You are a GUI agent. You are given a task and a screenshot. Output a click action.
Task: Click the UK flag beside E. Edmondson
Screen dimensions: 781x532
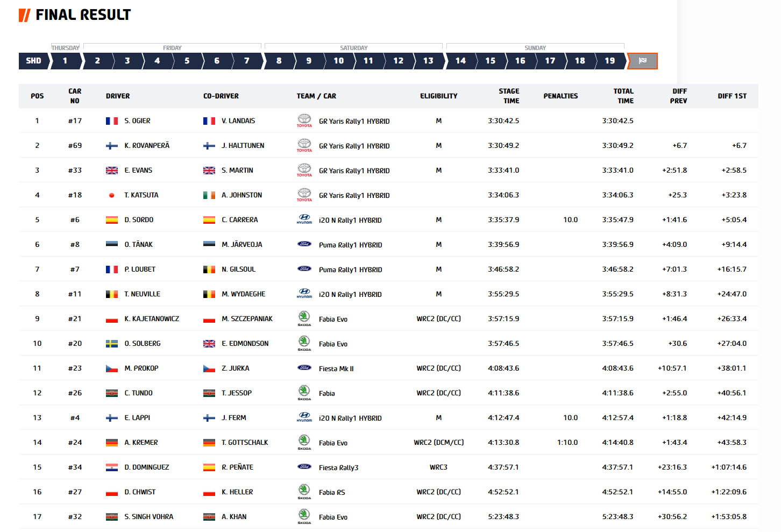pyautogui.click(x=209, y=344)
